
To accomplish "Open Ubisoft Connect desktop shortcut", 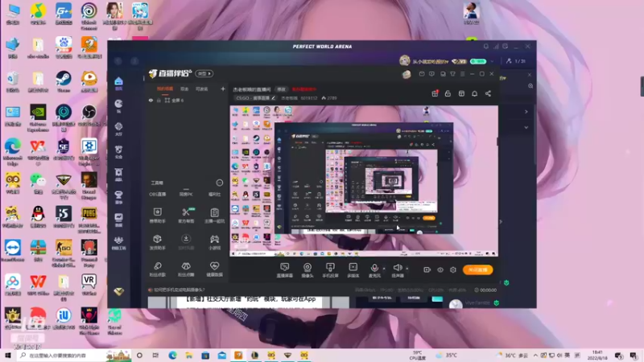I will [89, 16].
